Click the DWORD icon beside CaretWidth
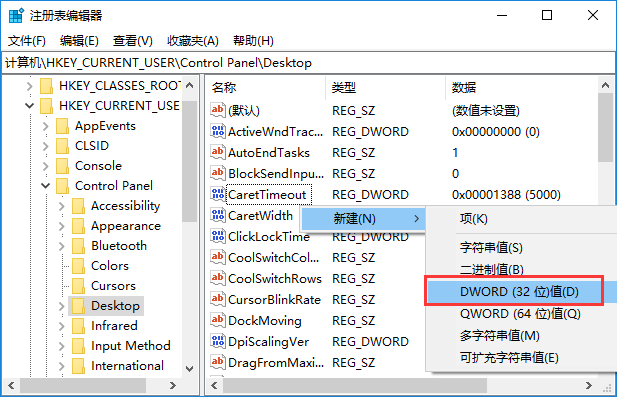Viewport: 617px width, 397px height. 218,215
